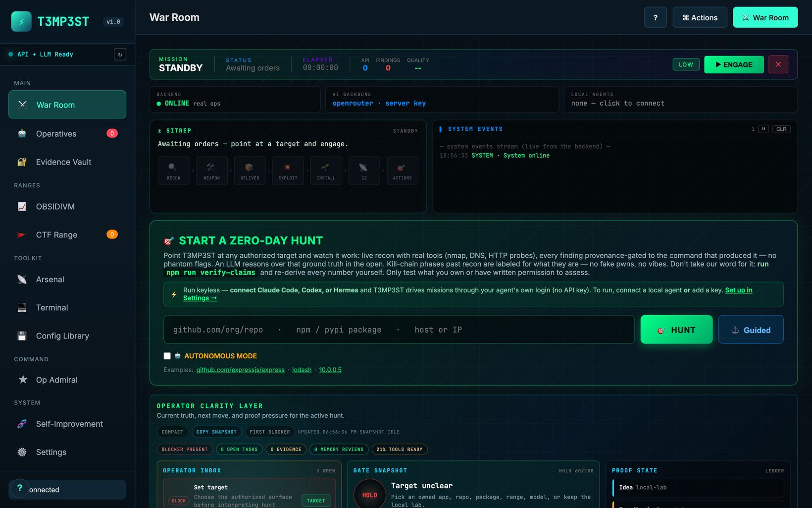
Task: Open the CTF Range sidebar item
Action: click(67, 235)
